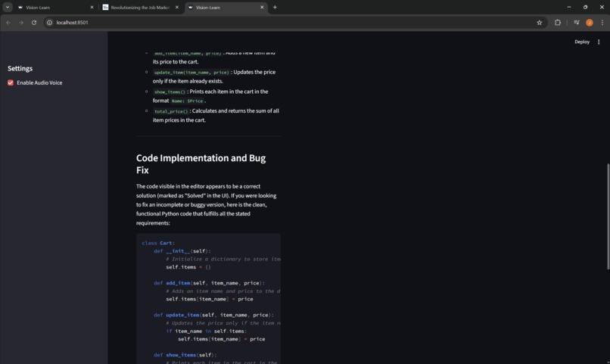View site information icon in address bar
610x364 pixels.
point(49,23)
